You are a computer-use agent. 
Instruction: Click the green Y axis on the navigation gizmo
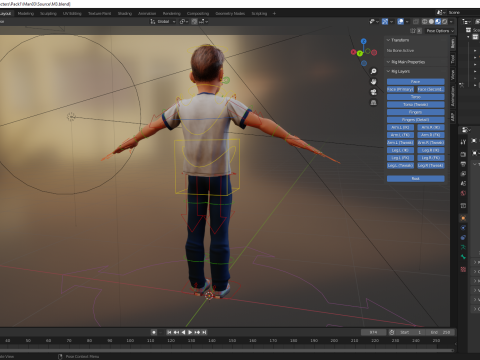(360, 53)
